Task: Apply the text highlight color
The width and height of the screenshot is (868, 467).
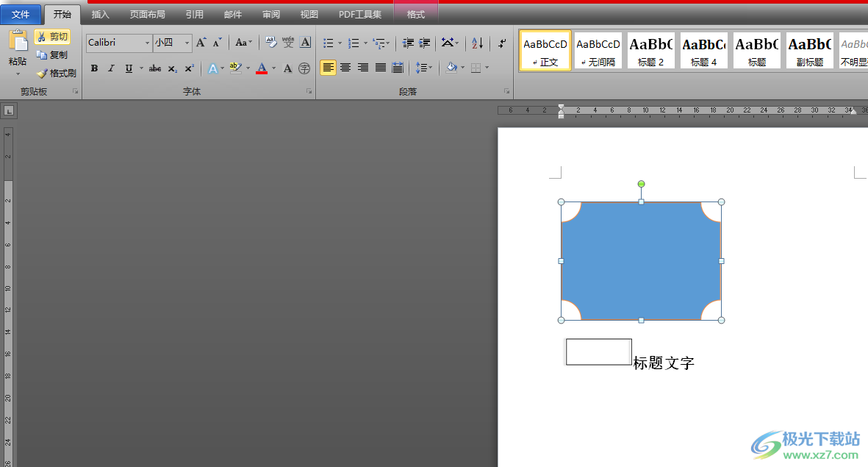Action: point(236,68)
